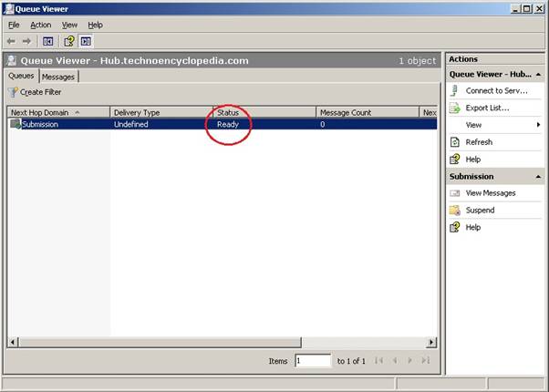Click the truncated Nex column header
Screen dimensions: 549x392
(x=429, y=112)
